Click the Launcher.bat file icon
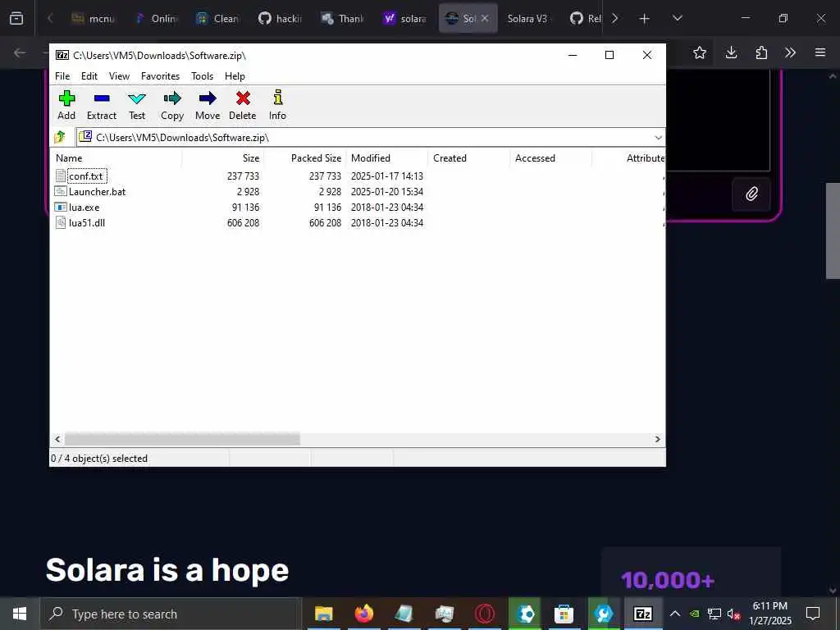840x630 pixels. pos(61,191)
